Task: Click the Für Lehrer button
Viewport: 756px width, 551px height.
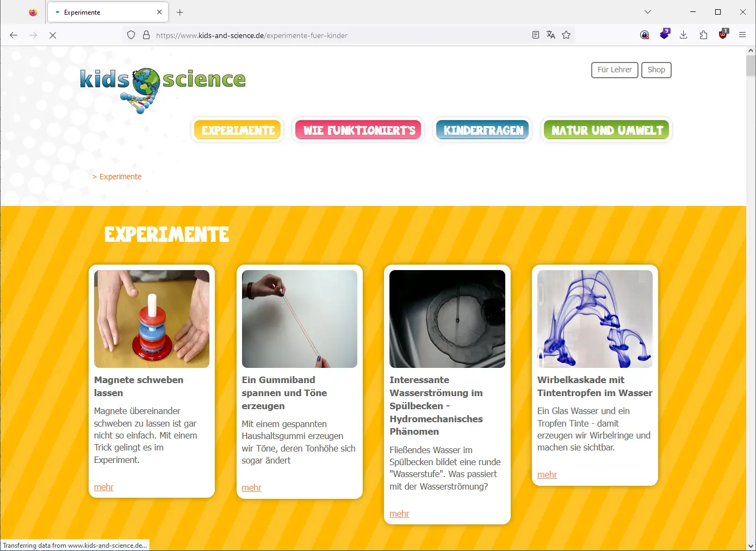Action: [x=615, y=70]
